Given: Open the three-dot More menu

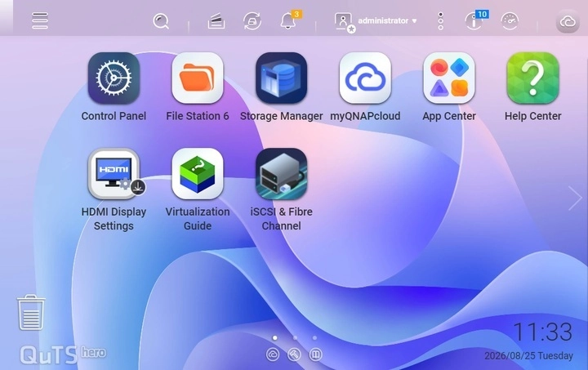Looking at the screenshot, I should (441, 21).
